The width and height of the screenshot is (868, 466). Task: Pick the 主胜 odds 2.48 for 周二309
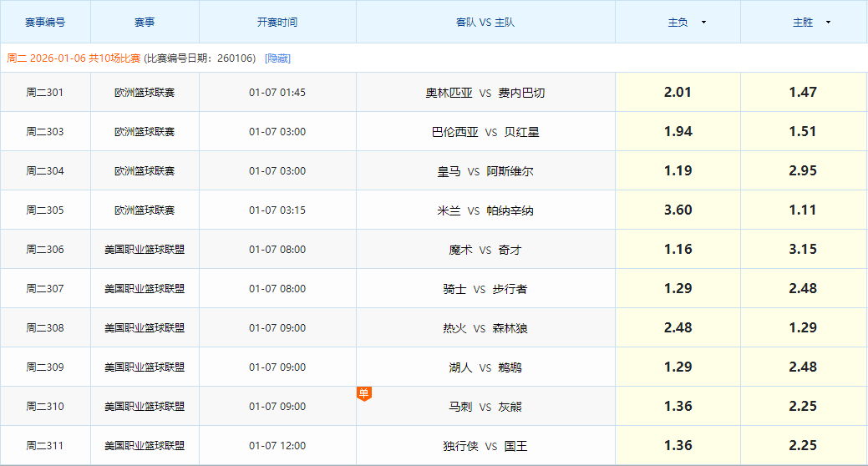(x=803, y=367)
